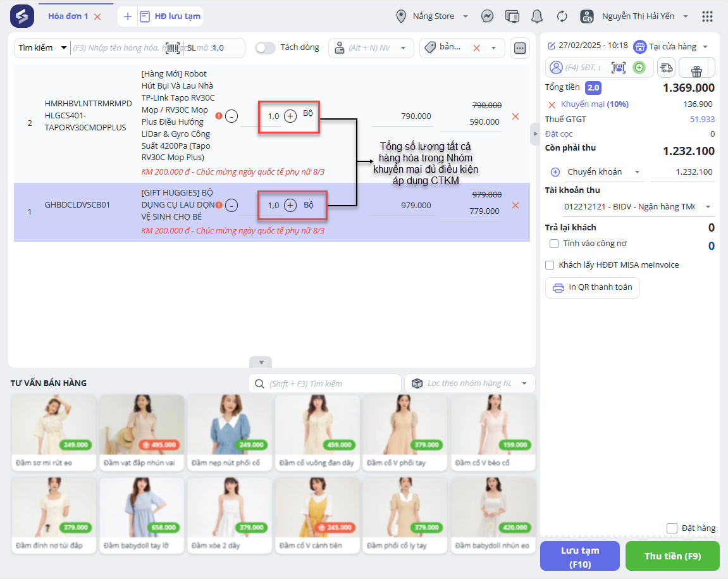Open Lọc theo nhóm hàng hóa dropdown
The height and width of the screenshot is (579, 728).
470,383
